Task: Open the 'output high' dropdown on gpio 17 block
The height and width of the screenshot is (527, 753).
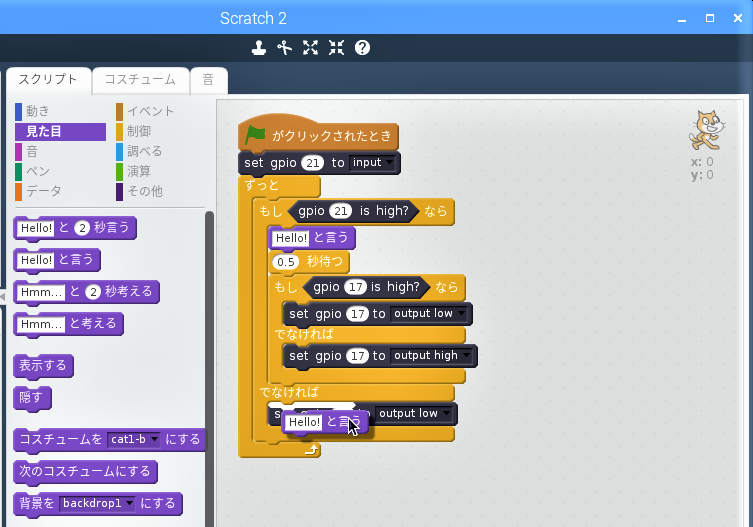Action: point(431,355)
